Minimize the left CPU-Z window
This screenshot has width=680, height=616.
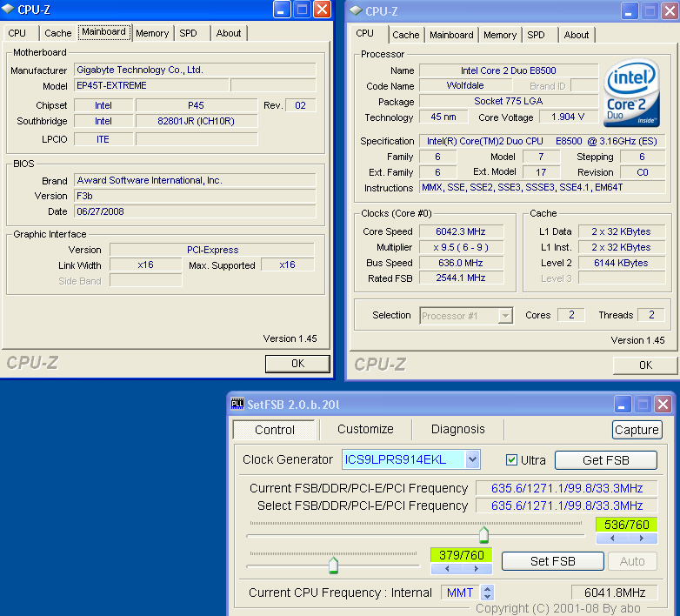tap(282, 10)
